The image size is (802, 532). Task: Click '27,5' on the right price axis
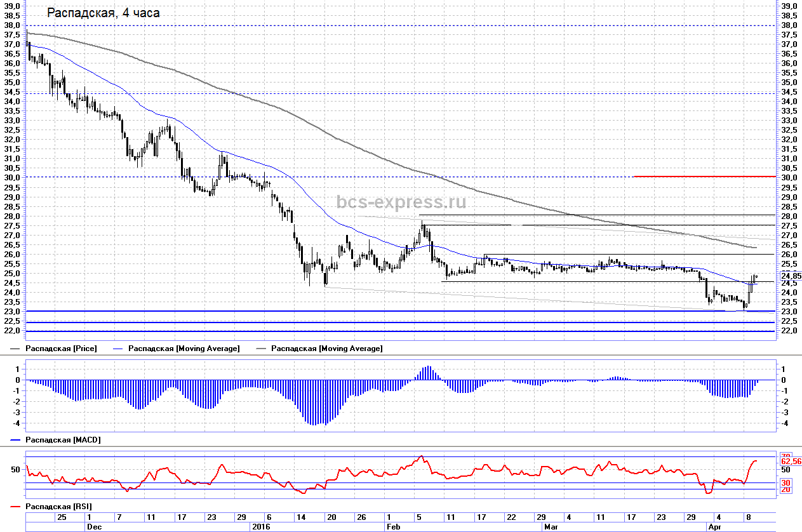pyautogui.click(x=790, y=225)
